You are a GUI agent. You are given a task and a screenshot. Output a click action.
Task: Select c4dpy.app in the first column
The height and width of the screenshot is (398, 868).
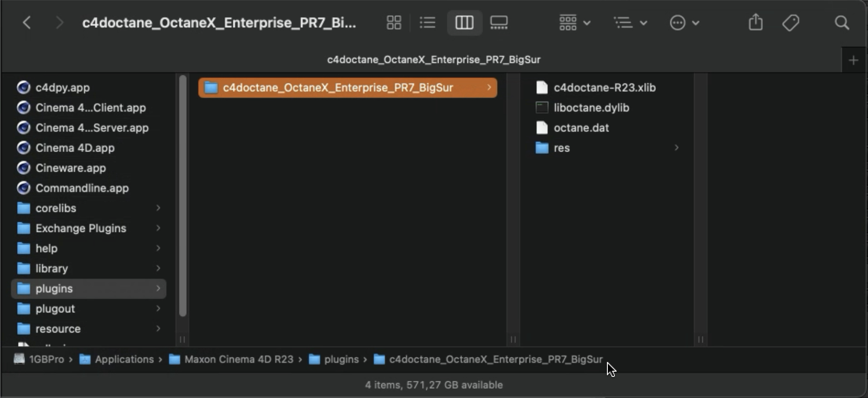click(89, 87)
